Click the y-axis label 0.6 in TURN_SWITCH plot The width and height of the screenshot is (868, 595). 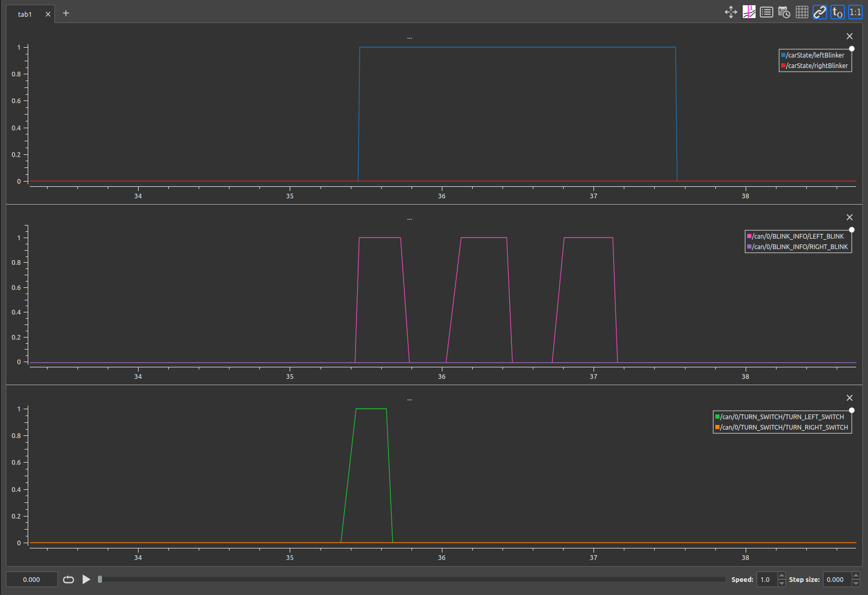(x=16, y=462)
